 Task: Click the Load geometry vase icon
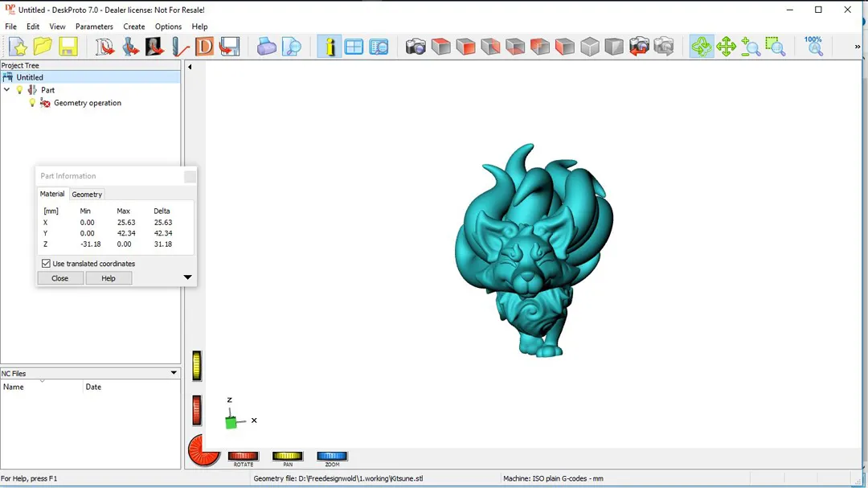(x=130, y=47)
